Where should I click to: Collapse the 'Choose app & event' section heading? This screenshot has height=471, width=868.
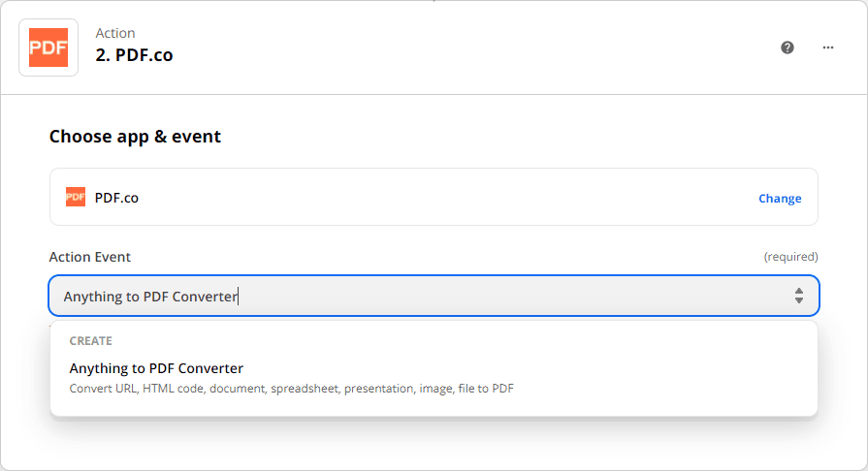[135, 137]
